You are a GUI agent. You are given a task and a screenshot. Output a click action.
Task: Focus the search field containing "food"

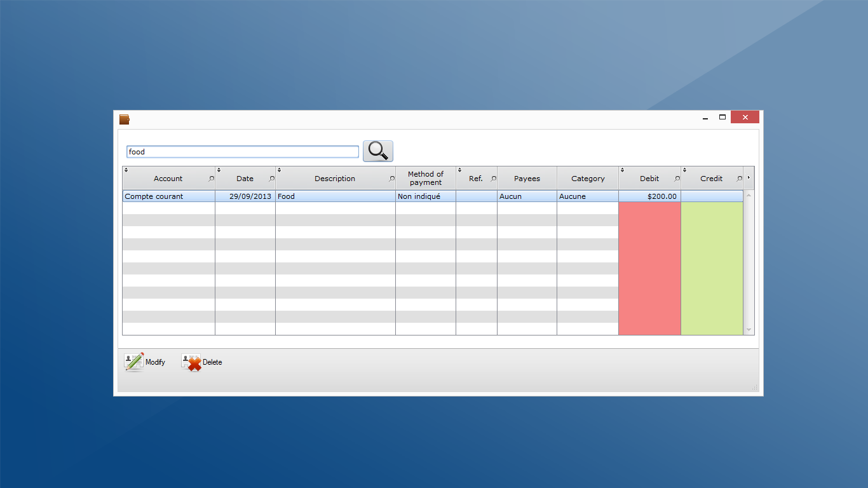coord(243,152)
